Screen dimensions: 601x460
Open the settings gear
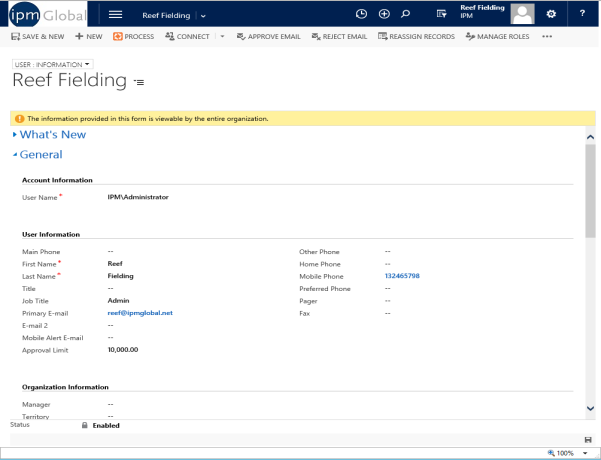[x=551, y=14]
